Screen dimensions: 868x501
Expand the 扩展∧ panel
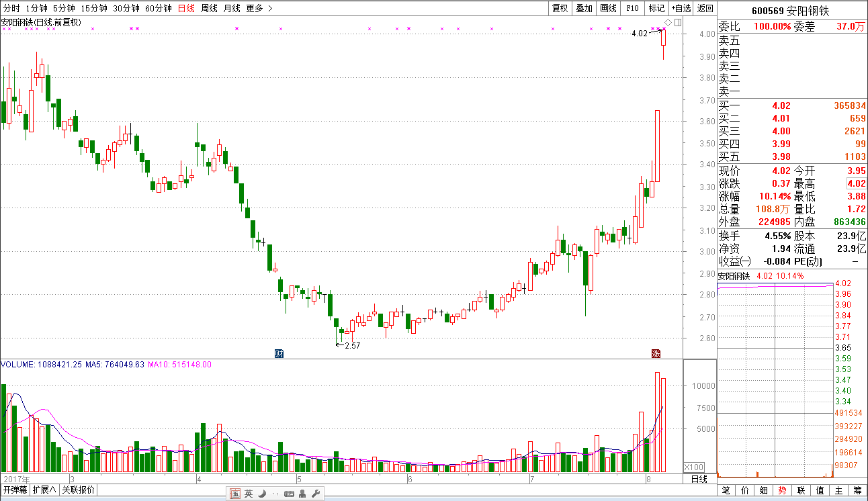click(45, 490)
